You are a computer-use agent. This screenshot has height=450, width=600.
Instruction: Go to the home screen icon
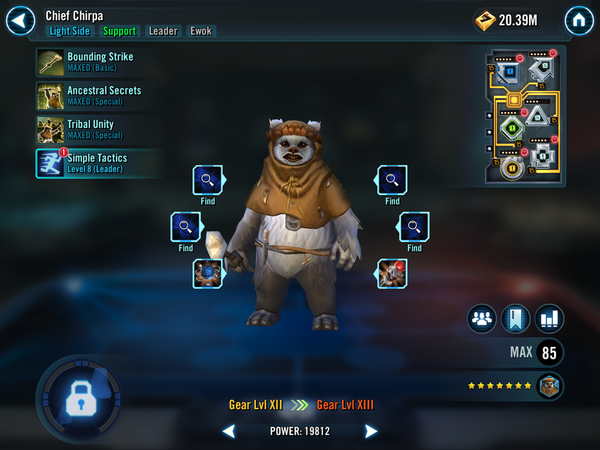[579, 20]
